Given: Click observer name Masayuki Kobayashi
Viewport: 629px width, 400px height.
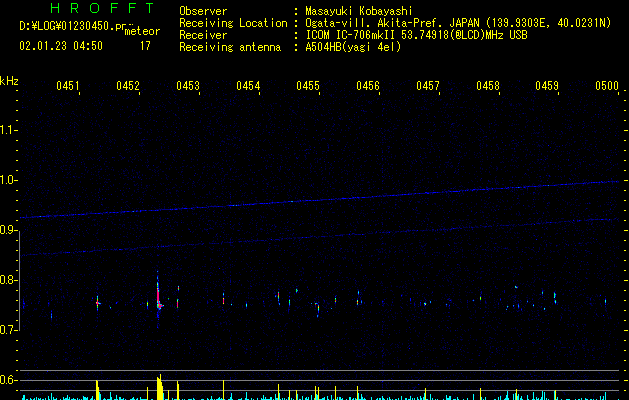Looking at the screenshot, I should click(x=359, y=11).
